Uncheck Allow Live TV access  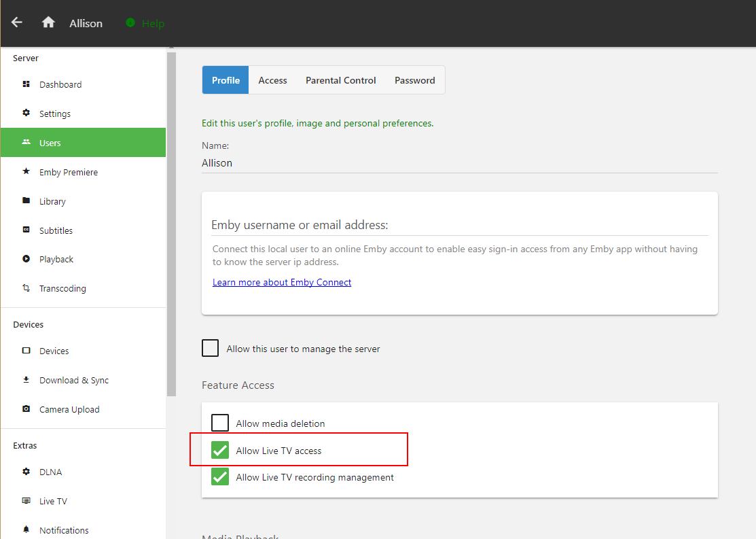(220, 450)
